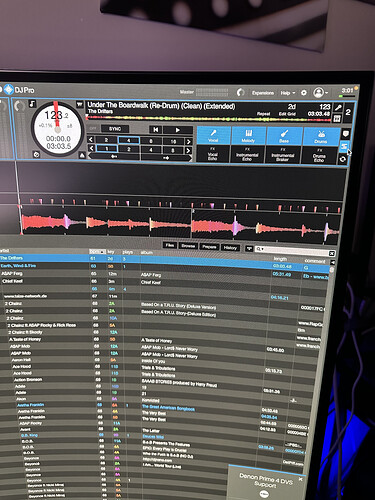Open the Files panel tab
This screenshot has width=375, height=500.
170,245
